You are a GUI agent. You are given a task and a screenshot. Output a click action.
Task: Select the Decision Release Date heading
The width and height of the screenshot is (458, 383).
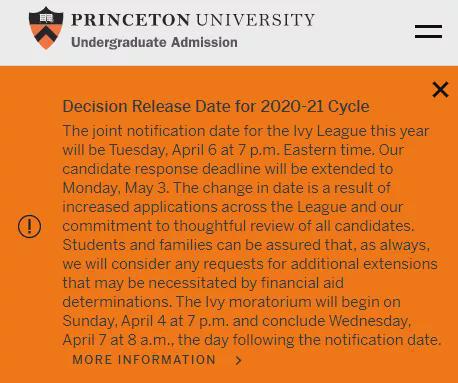(x=216, y=107)
